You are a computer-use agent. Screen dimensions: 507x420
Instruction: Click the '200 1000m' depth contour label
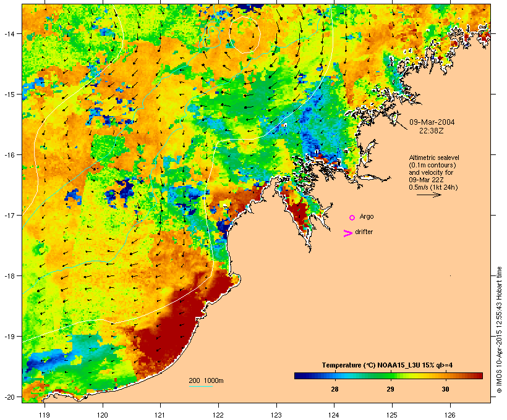tap(206, 380)
